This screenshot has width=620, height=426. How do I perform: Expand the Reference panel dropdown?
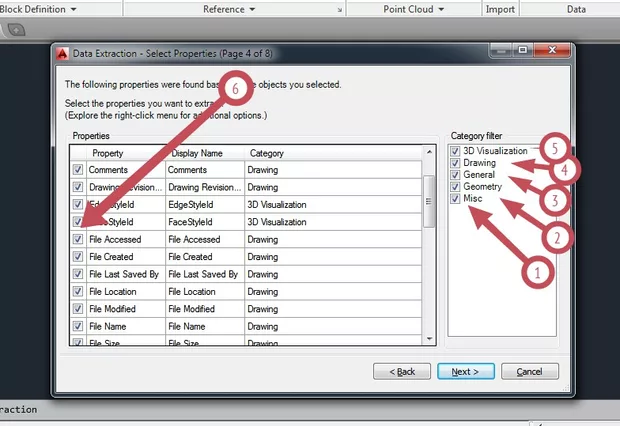[x=252, y=9]
